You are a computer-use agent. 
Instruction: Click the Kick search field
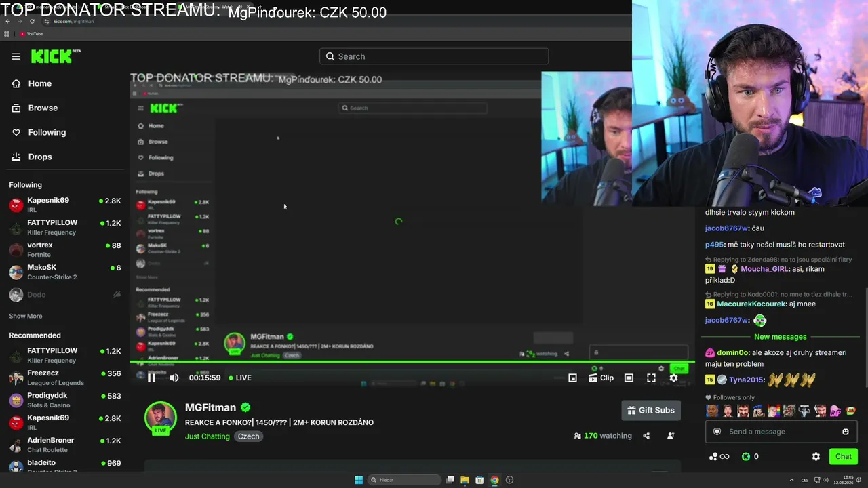pyautogui.click(x=434, y=56)
